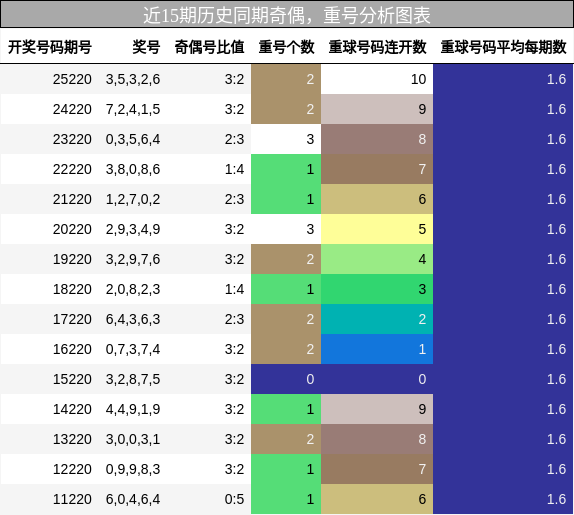The image size is (574, 515).
Task: Select issue number 23220
Action: tap(72, 139)
